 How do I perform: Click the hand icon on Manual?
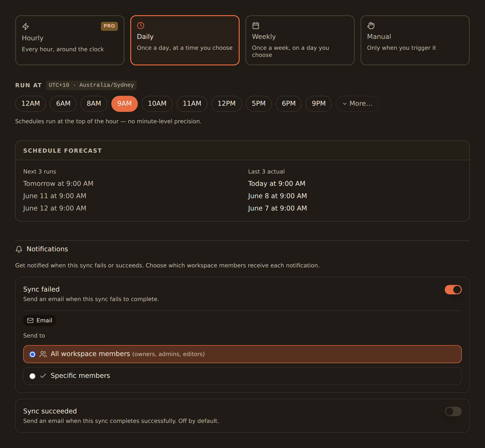point(371,25)
